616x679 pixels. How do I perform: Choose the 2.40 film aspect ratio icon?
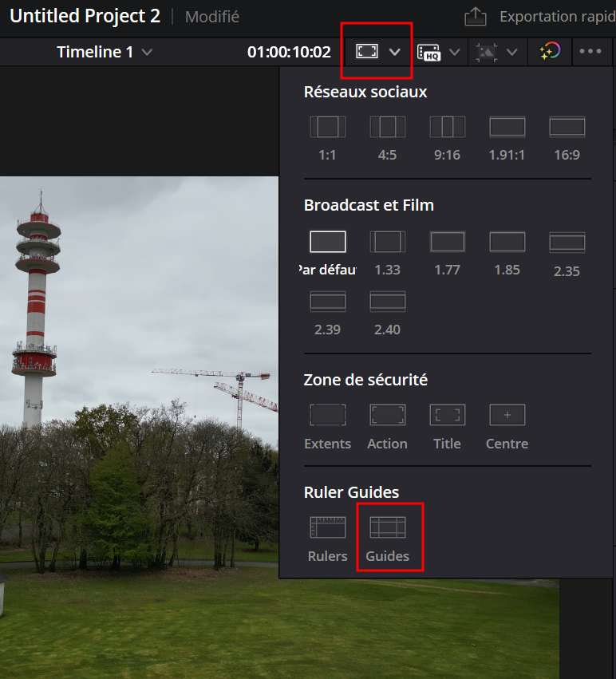388,302
